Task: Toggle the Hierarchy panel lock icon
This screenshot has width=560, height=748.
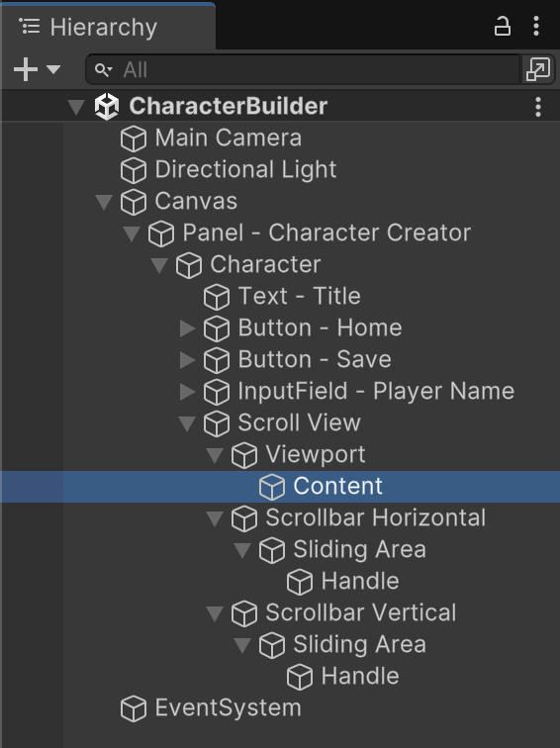Action: tap(502, 27)
